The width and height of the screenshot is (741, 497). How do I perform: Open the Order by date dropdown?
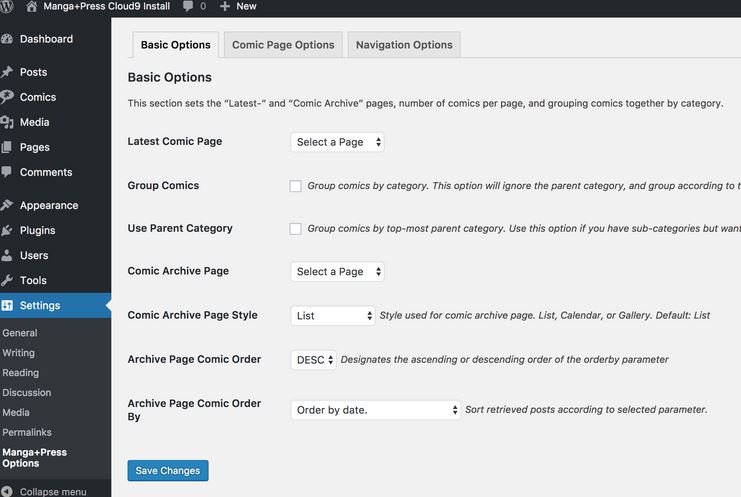click(376, 410)
